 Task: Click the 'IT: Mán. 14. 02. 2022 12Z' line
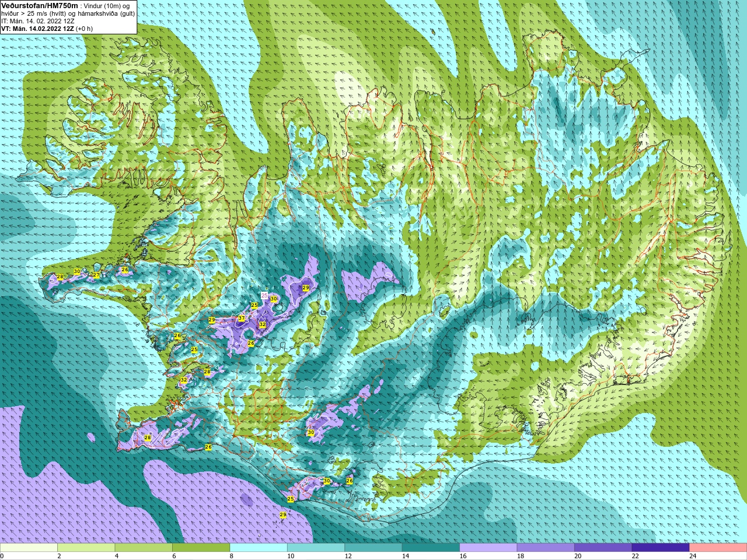[37, 21]
